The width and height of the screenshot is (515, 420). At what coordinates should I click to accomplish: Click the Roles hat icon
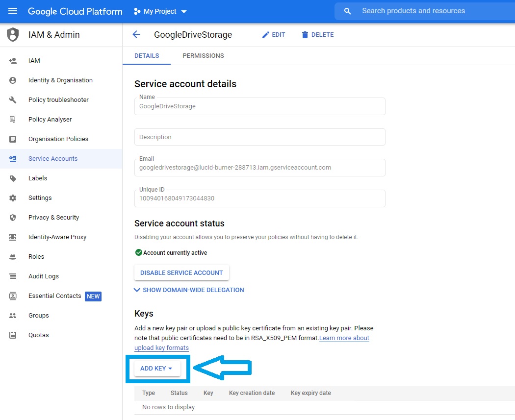(13, 257)
